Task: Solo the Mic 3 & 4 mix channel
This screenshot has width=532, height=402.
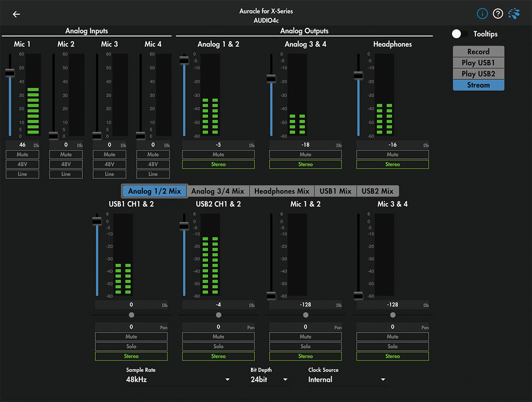Action: point(393,347)
